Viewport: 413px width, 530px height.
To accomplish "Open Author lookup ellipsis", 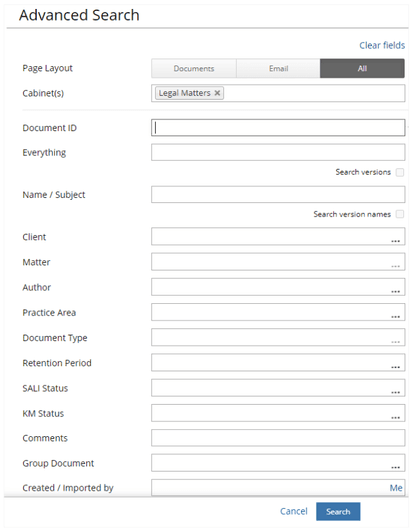I will [x=395, y=291].
